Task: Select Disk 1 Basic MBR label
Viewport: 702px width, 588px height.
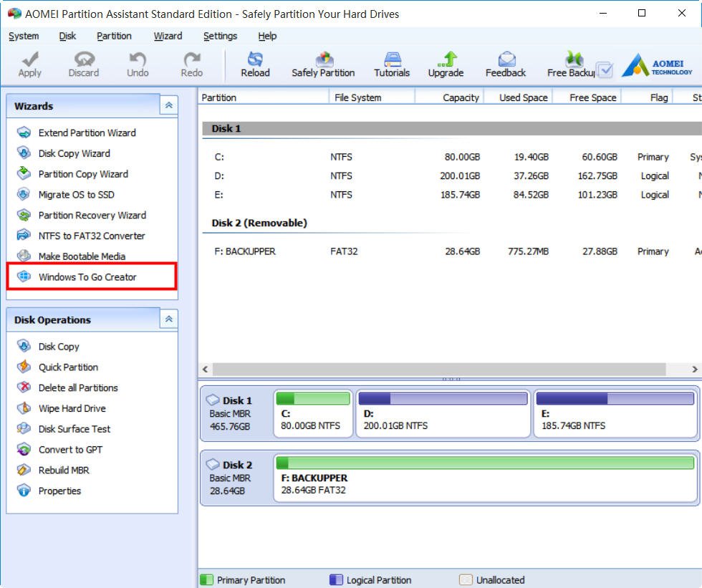Action: tap(236, 413)
